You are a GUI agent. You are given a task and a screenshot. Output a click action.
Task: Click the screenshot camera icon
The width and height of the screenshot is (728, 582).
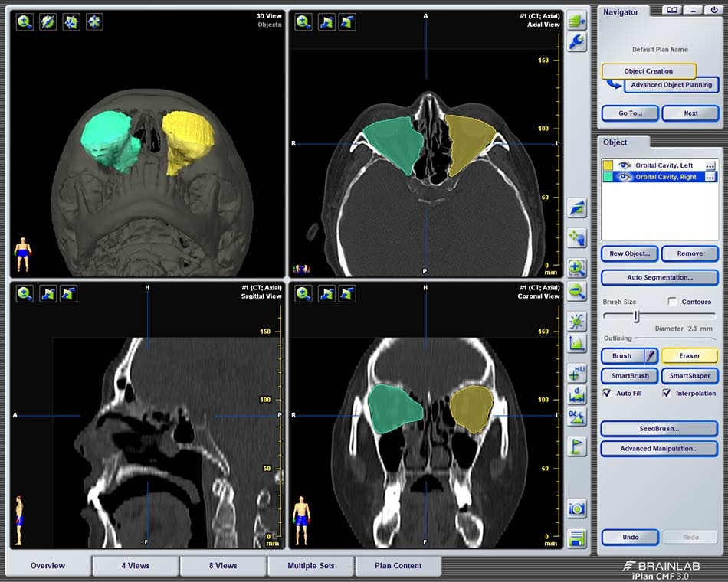pos(576,508)
